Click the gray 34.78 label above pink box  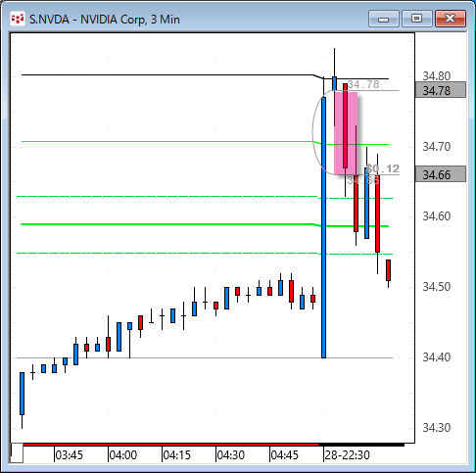(363, 84)
